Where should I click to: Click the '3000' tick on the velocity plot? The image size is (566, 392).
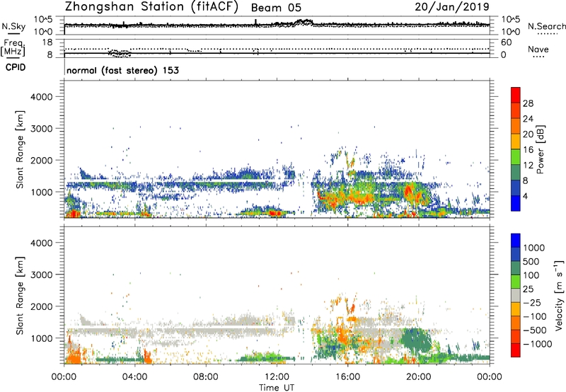point(42,275)
